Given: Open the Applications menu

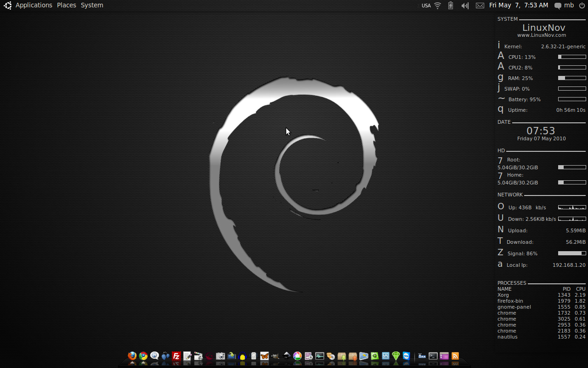Looking at the screenshot, I should (34, 5).
